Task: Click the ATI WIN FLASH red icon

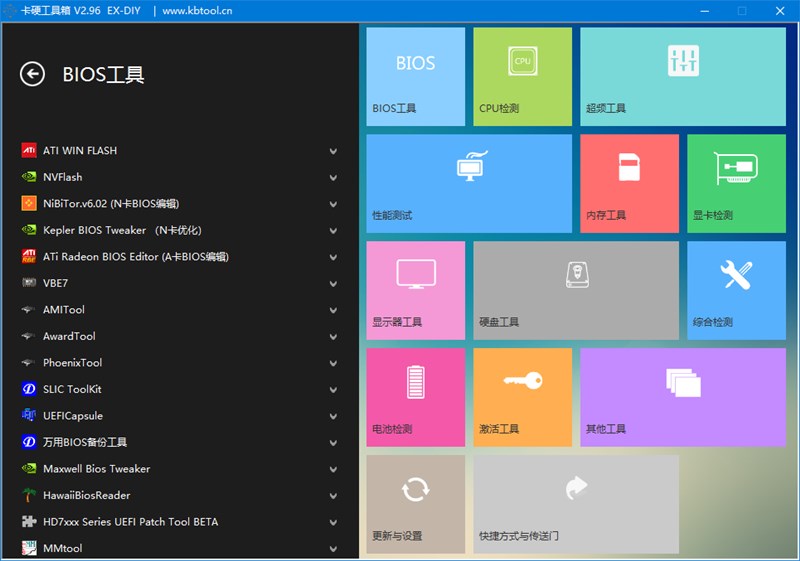Action: [x=29, y=150]
